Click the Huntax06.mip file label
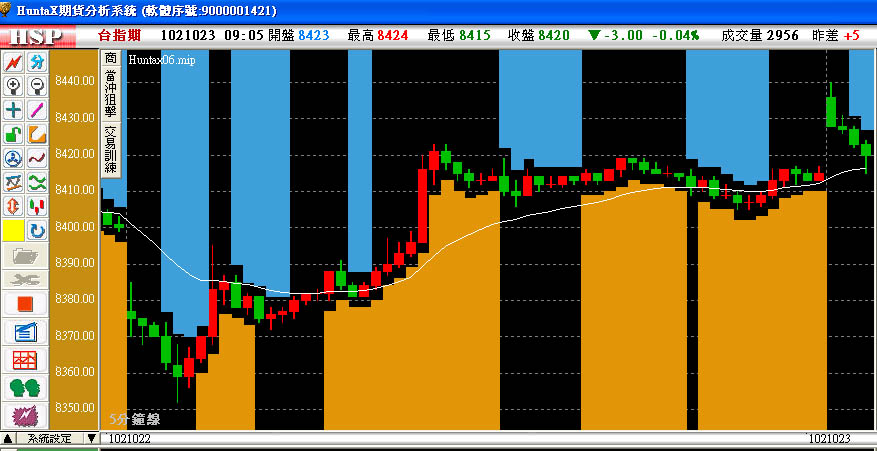 pyautogui.click(x=162, y=60)
